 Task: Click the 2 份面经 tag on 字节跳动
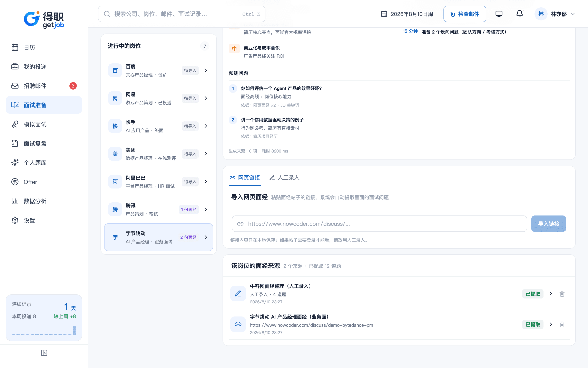click(x=188, y=237)
